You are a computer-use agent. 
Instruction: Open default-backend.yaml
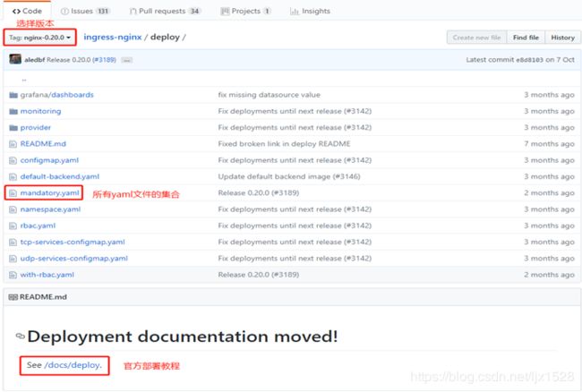coord(60,176)
